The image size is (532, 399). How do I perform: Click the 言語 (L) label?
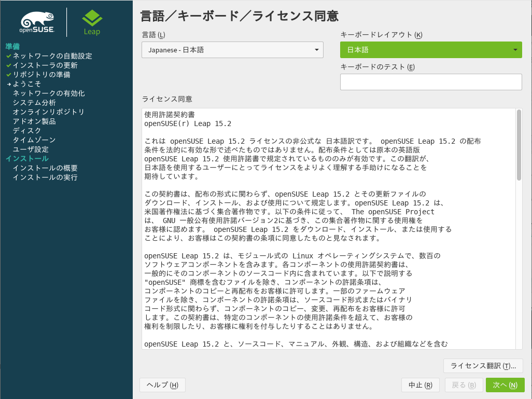click(x=153, y=35)
